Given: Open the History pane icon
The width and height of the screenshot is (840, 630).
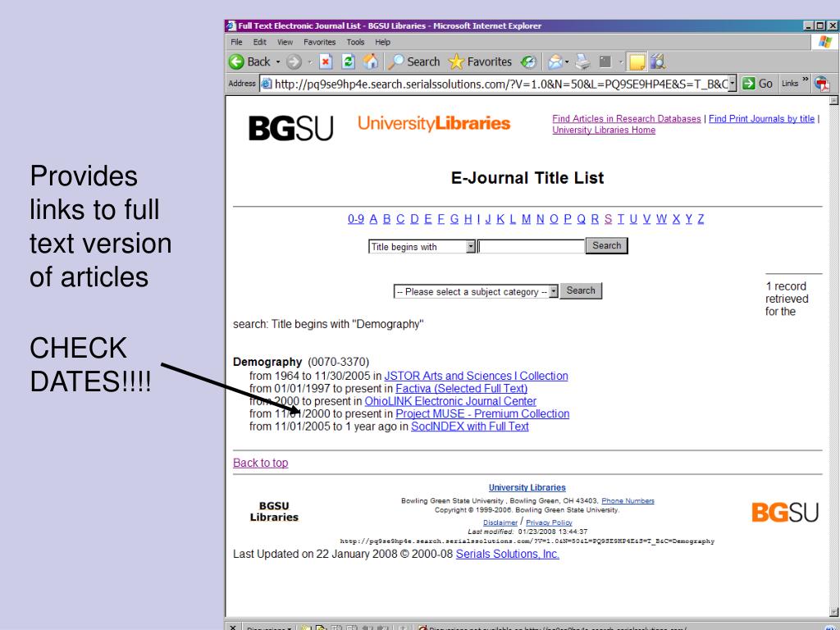Looking at the screenshot, I should [x=529, y=62].
